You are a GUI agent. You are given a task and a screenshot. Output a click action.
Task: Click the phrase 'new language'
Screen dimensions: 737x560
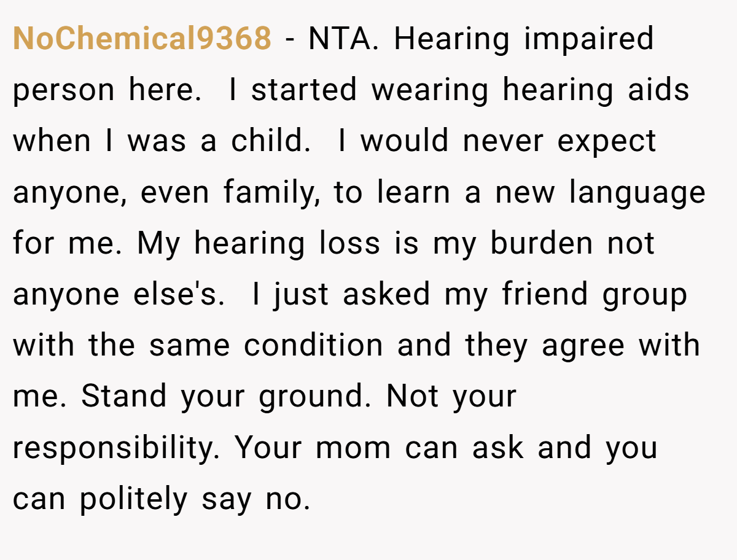pos(601,193)
